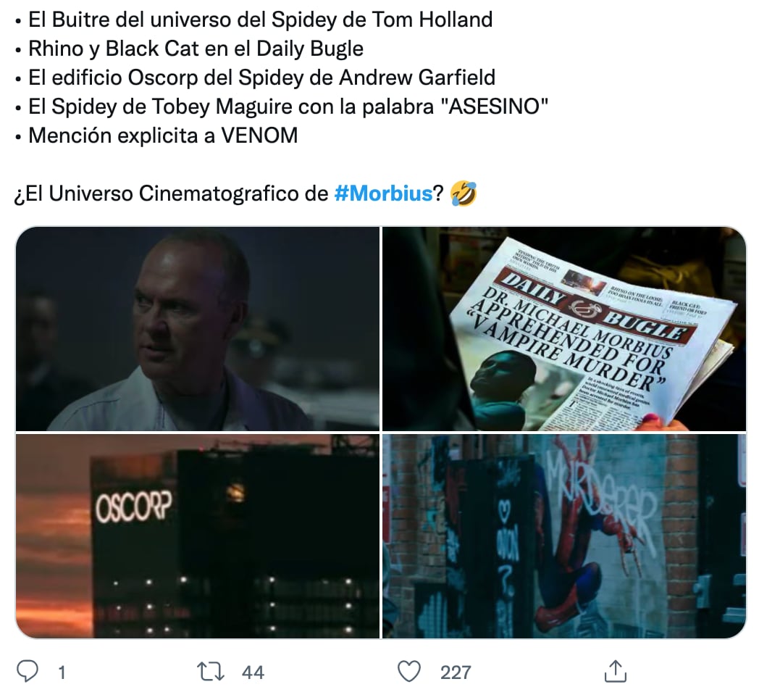Screen dimensions: 759x700
Task: Open the Daily Bugle newspaper image
Action: click(564, 328)
